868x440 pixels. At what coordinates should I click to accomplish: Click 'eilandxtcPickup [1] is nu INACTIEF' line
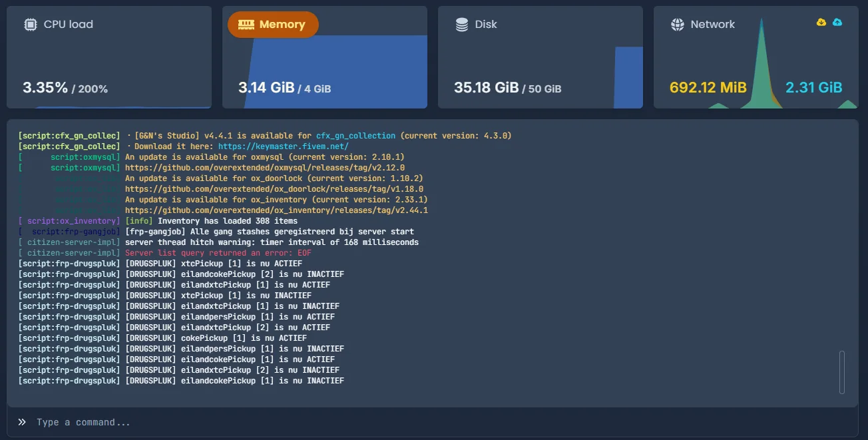pos(232,306)
